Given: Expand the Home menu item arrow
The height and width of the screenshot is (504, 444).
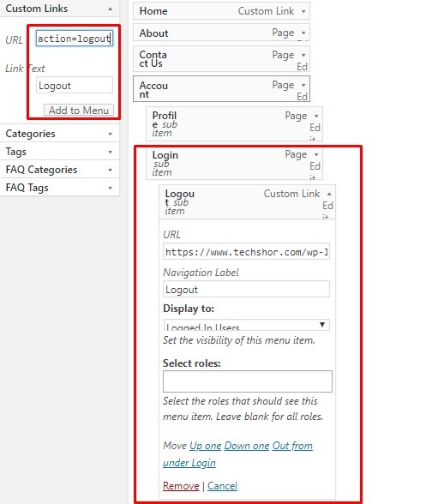Looking at the screenshot, I should 303,11.
